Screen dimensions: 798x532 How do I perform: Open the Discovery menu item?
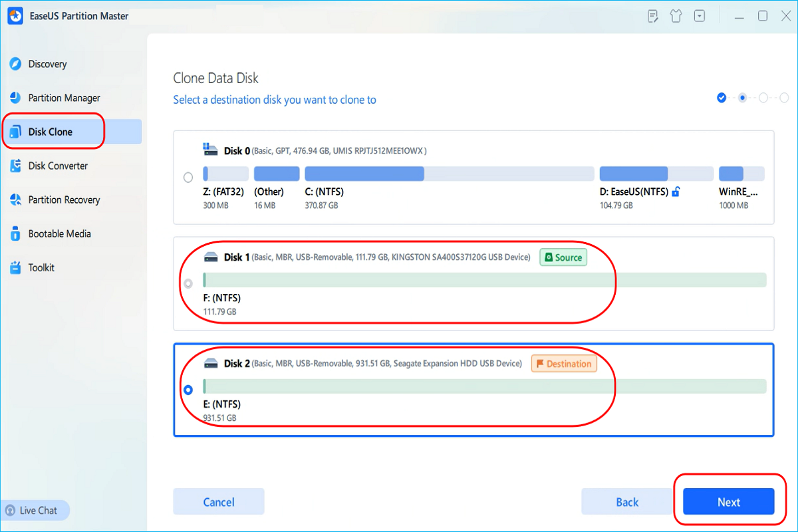(48, 64)
